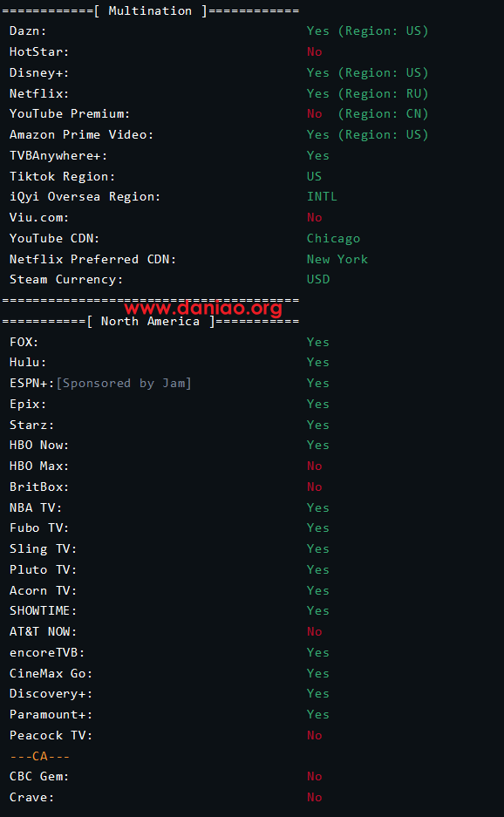This screenshot has width=504, height=817.
Task: Click the HotStar No result
Action: (x=314, y=52)
